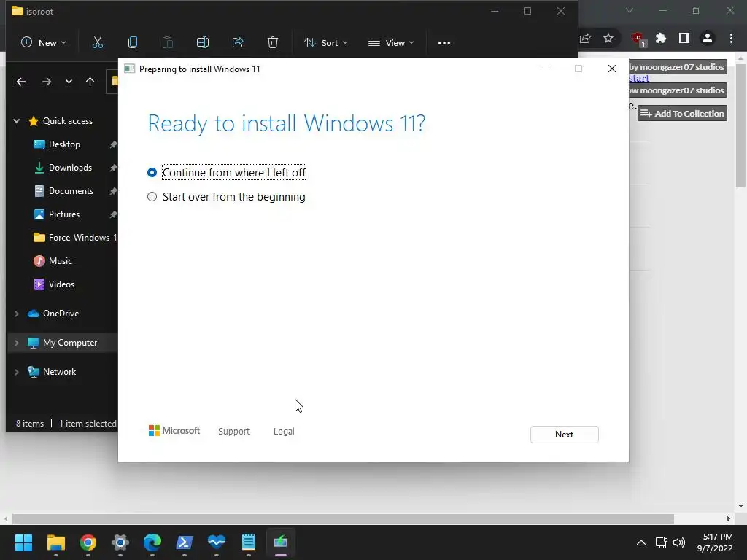The width and height of the screenshot is (747, 560).
Task: Go forward with Explorer forward arrow
Action: pos(46,82)
